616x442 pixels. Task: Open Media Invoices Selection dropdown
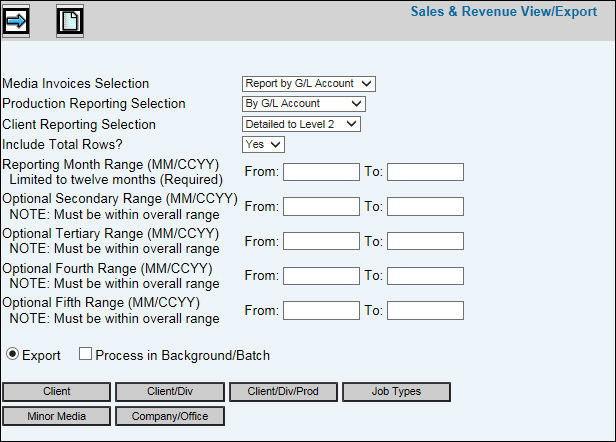tap(309, 84)
